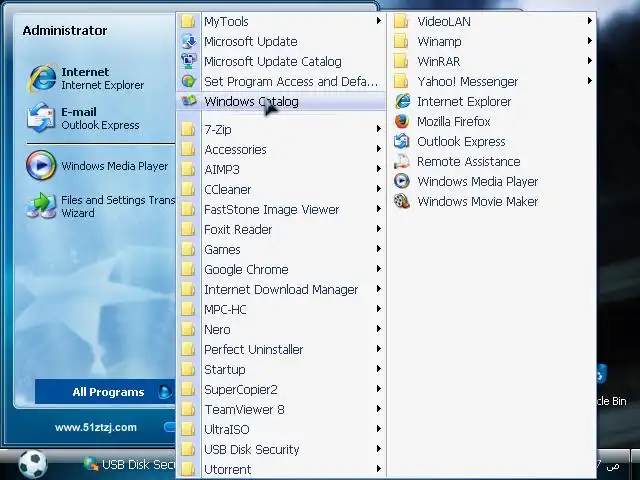Expand the WinRAR submenu arrow

(590, 61)
